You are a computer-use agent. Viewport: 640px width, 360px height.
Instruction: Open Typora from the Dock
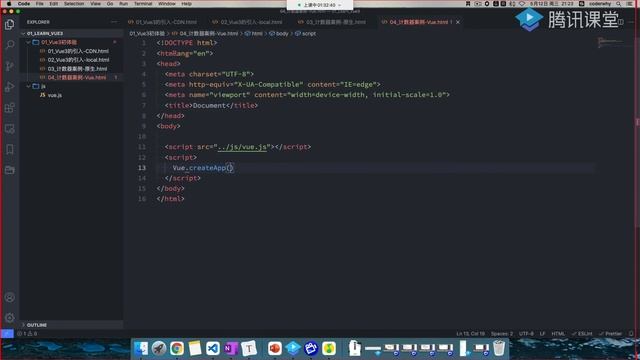249,348
